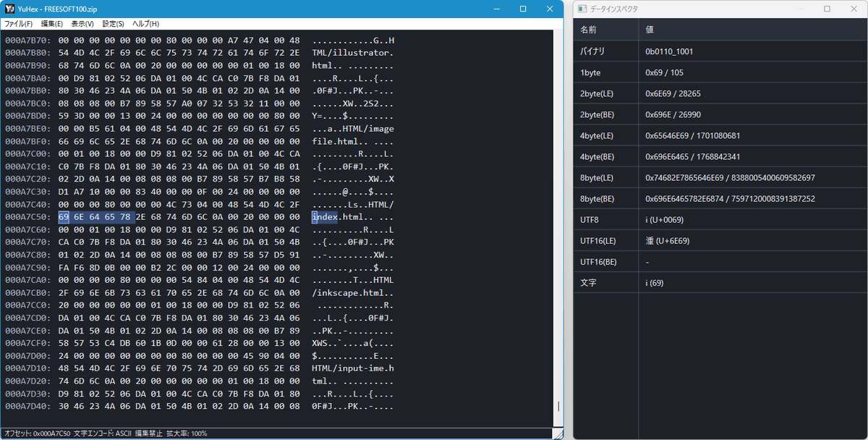Click status bar 文字エンコード: ASCII
The image size is (868, 440).
coord(102,433)
